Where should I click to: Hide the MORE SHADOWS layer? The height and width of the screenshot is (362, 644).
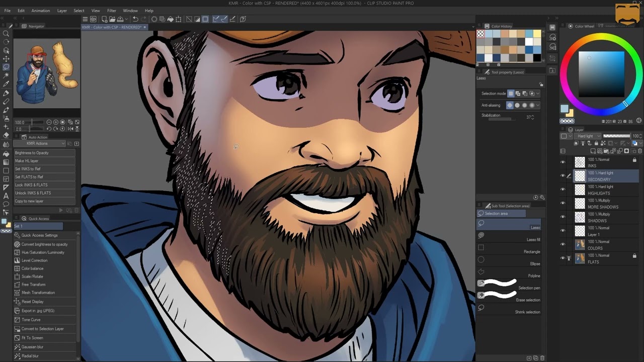point(562,203)
